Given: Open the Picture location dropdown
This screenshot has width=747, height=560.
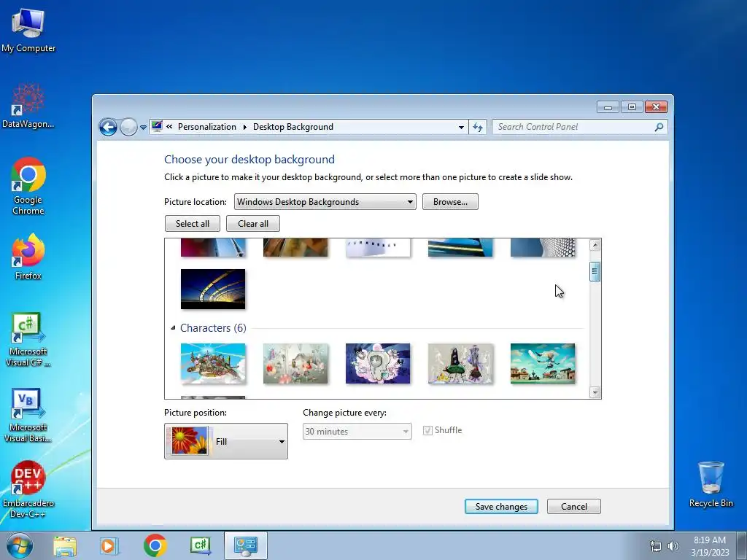Looking at the screenshot, I should [325, 202].
